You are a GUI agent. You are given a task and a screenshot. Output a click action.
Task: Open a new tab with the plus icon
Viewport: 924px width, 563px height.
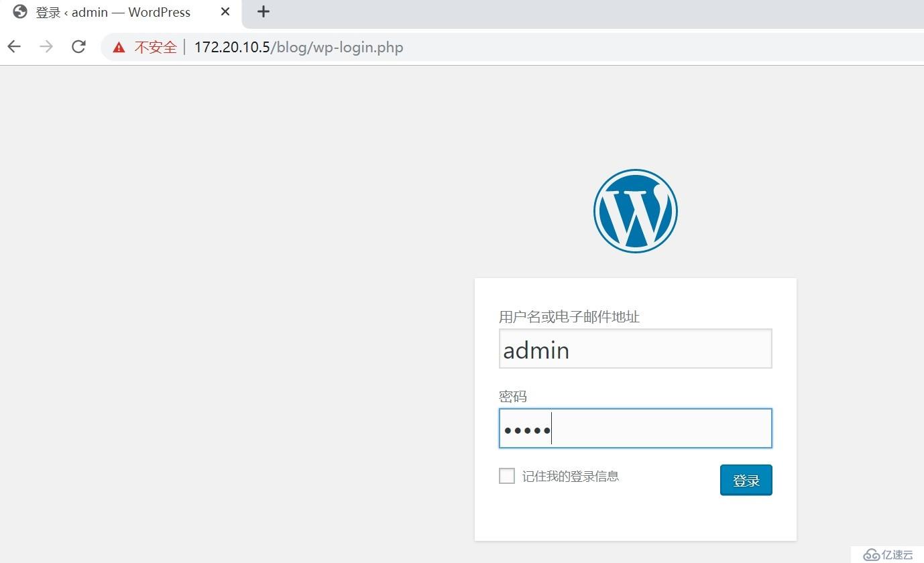pos(264,11)
